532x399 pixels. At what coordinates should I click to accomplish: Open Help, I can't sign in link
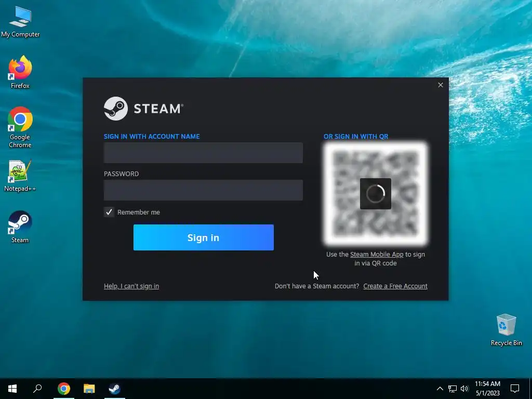[131, 286]
